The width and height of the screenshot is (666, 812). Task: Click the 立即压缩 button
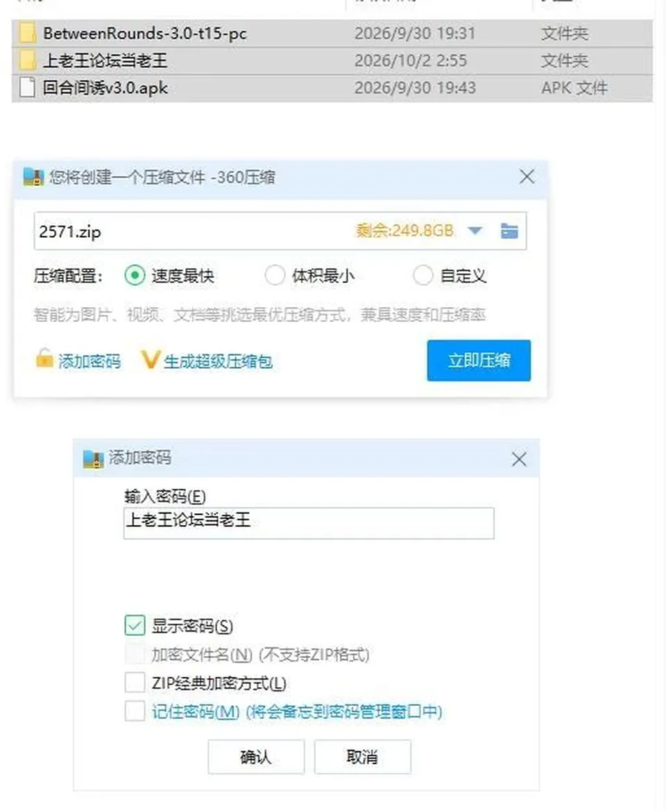pyautogui.click(x=479, y=361)
